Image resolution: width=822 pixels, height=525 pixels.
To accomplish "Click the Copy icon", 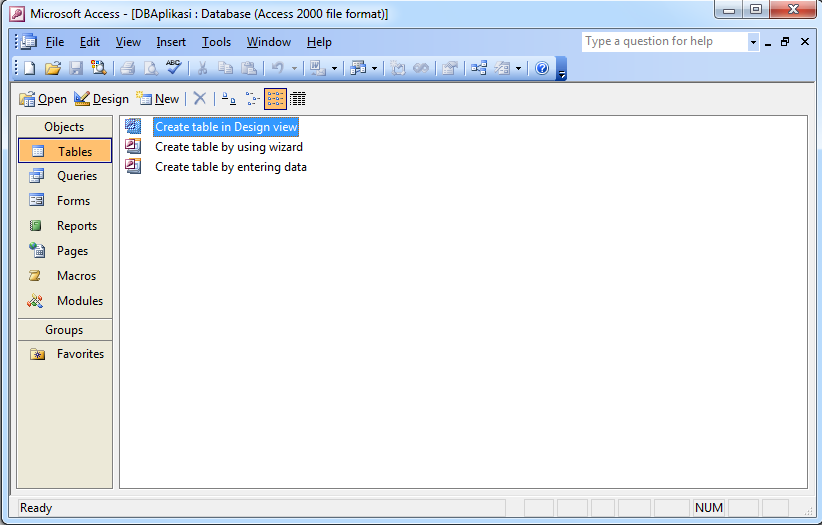I will point(225,68).
